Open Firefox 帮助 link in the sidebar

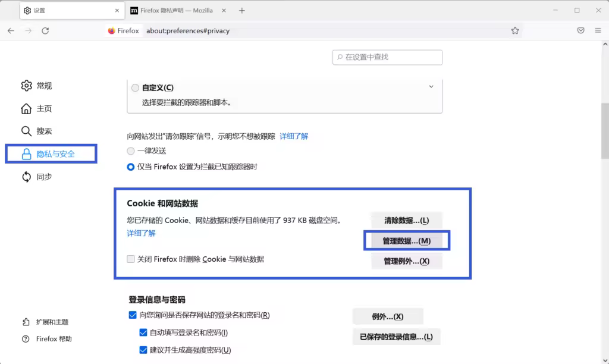point(54,339)
